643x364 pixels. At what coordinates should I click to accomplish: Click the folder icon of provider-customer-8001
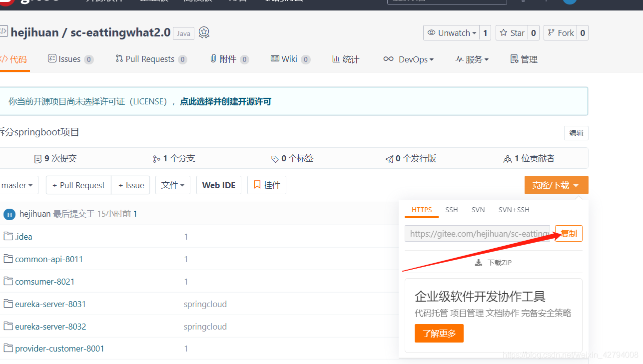[x=8, y=348]
